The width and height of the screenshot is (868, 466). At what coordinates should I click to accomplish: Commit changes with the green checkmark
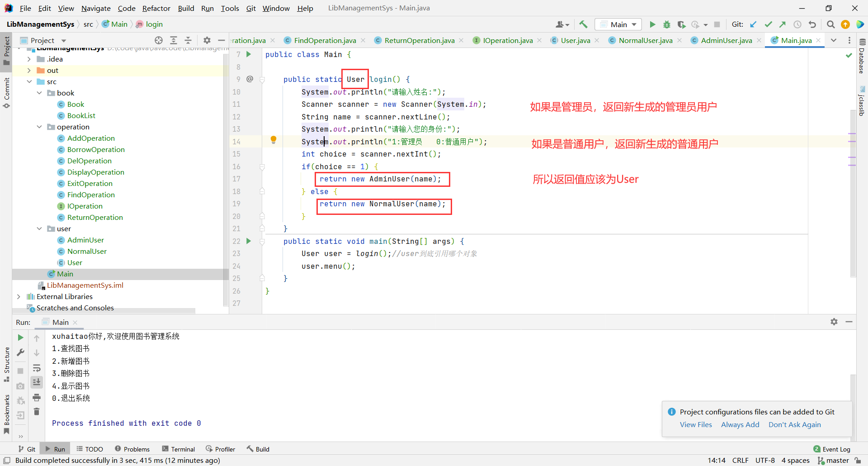pos(768,24)
